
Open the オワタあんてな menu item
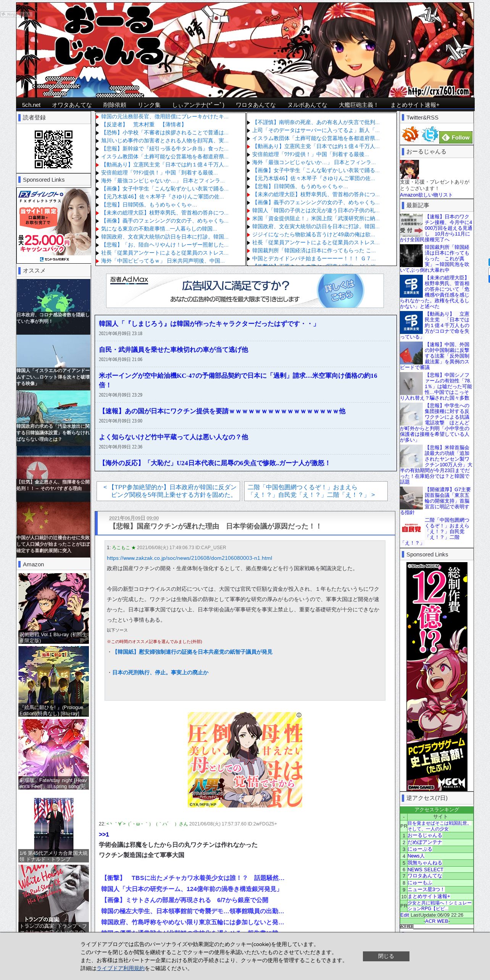coord(72,105)
